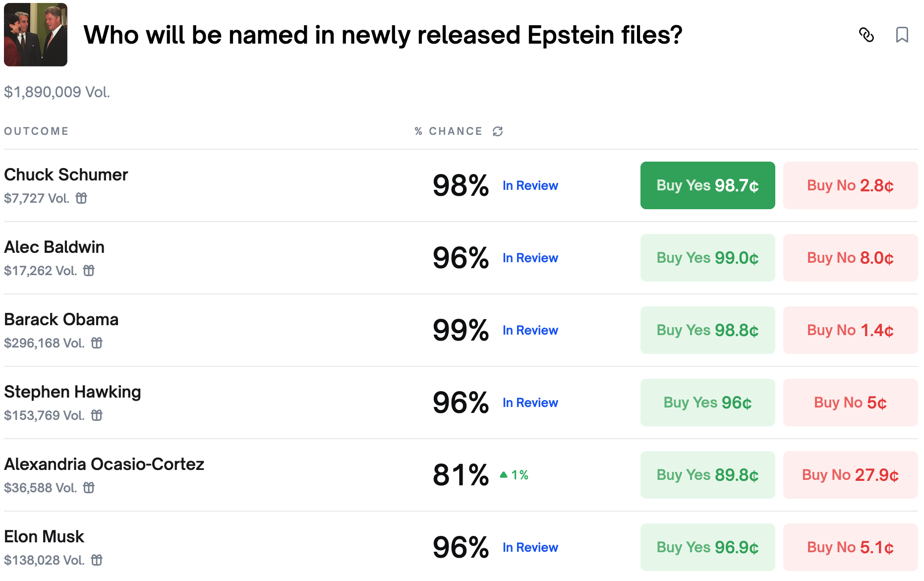The height and width of the screenshot is (581, 924).
Task: Open the In Review link for Chuck Schumer
Action: click(530, 185)
